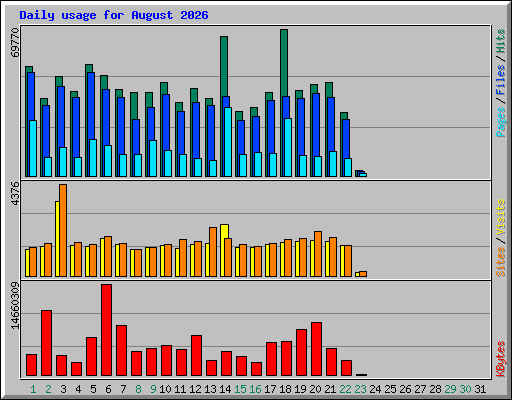Image resolution: width=512 pixels, height=400 pixels.
Task: Click day 10 on the x-axis
Action: pyautogui.click(x=165, y=389)
